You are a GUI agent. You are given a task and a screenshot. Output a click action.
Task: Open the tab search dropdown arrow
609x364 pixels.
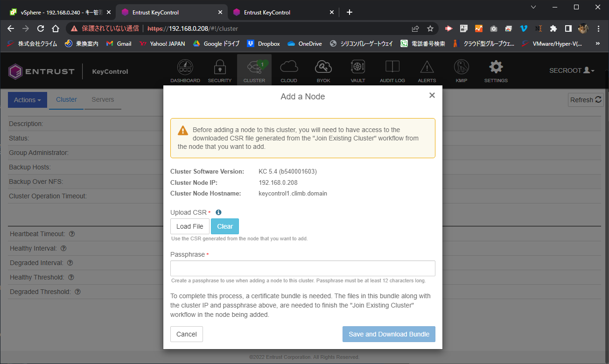coord(534,7)
